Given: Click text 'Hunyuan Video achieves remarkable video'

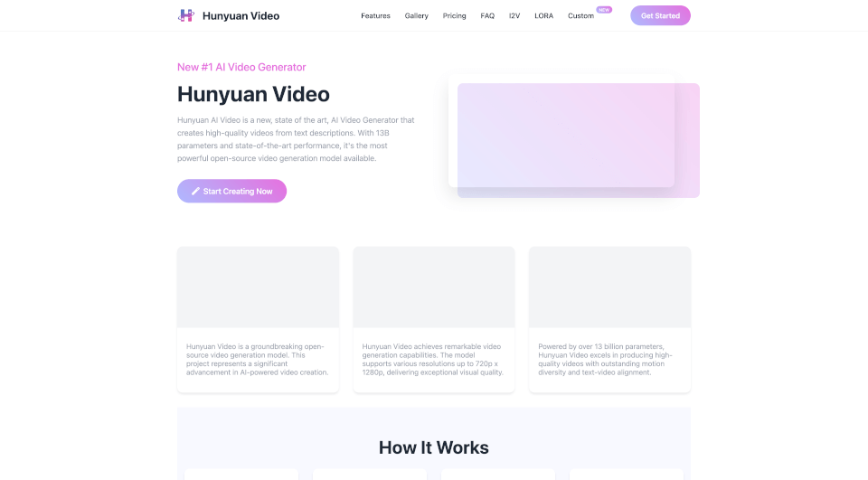Looking at the screenshot, I should click(431, 346).
